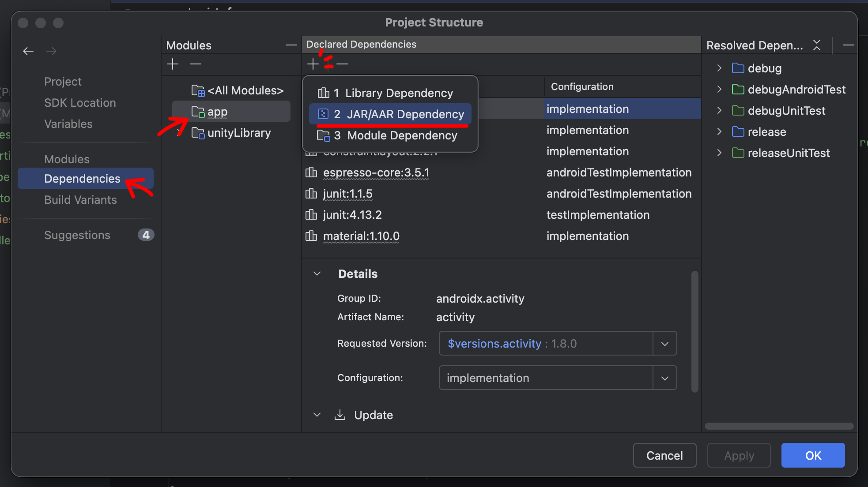This screenshot has width=868, height=487.
Task: Close the Resolved Dependencies panel
Action: 817,45
